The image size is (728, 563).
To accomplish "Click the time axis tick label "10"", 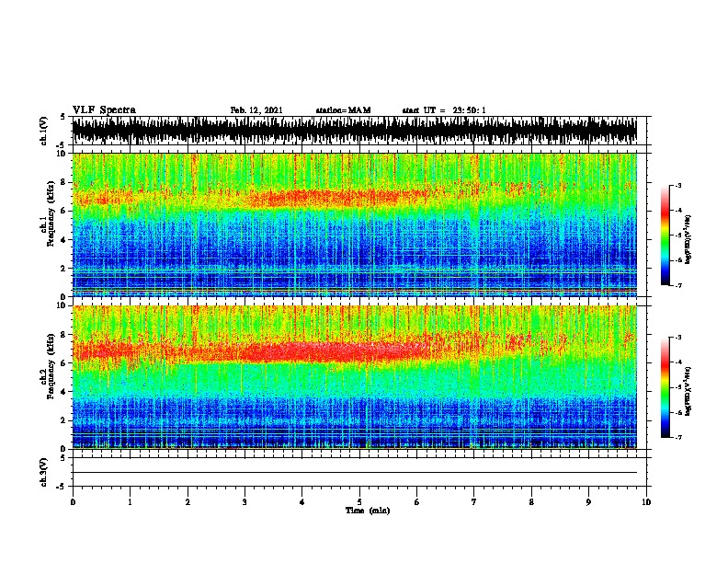I will pos(646,502).
